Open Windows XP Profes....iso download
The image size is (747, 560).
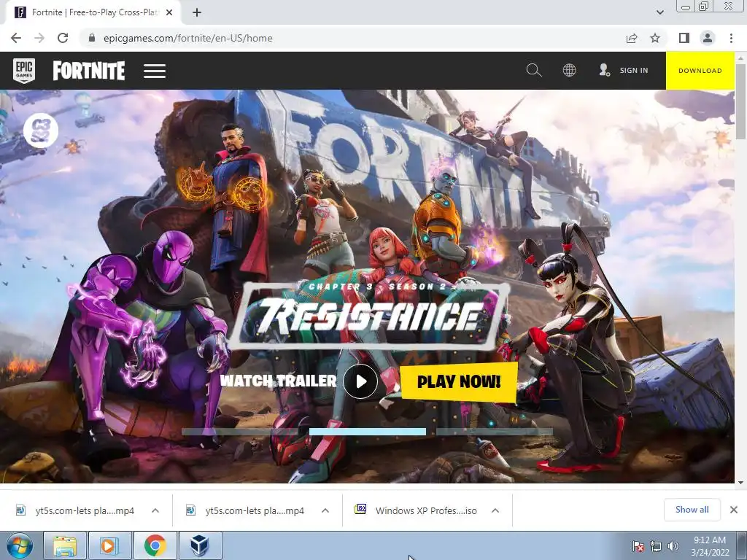(417, 510)
